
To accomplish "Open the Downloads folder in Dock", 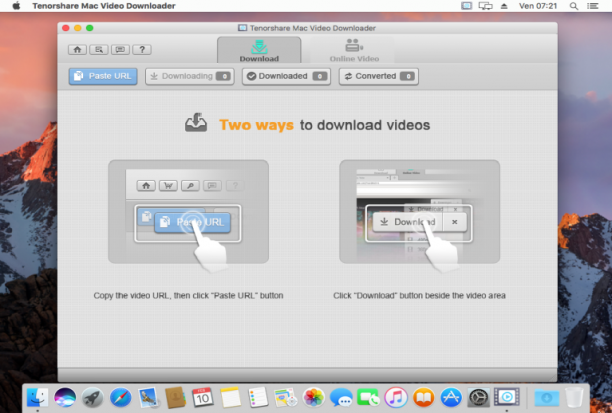I will [x=547, y=398].
